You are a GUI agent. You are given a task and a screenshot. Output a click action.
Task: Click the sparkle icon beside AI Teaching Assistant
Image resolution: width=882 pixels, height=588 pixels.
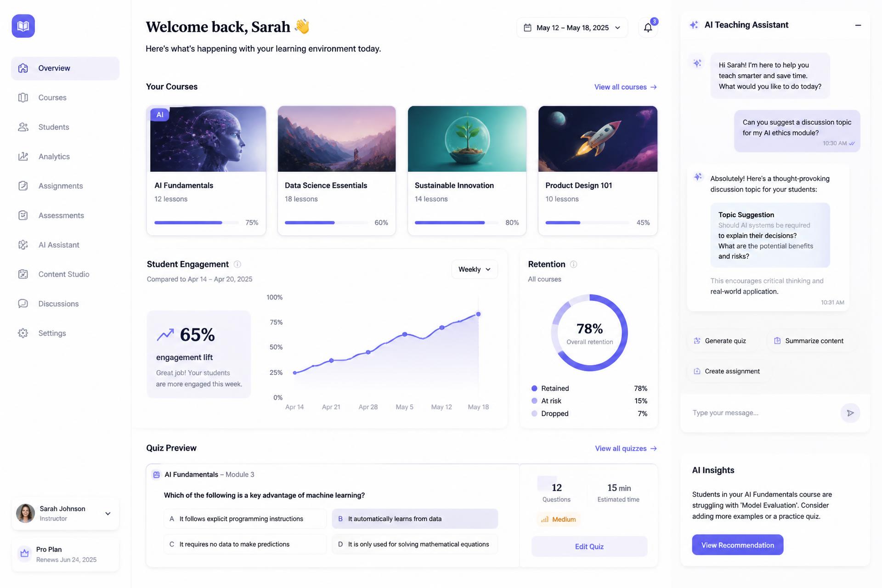coord(694,25)
